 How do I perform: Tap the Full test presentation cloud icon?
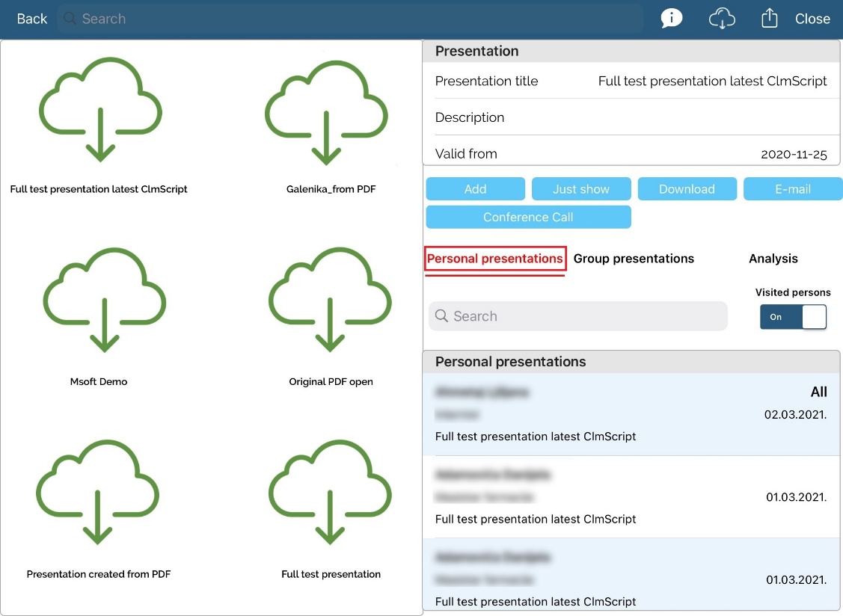point(330,492)
